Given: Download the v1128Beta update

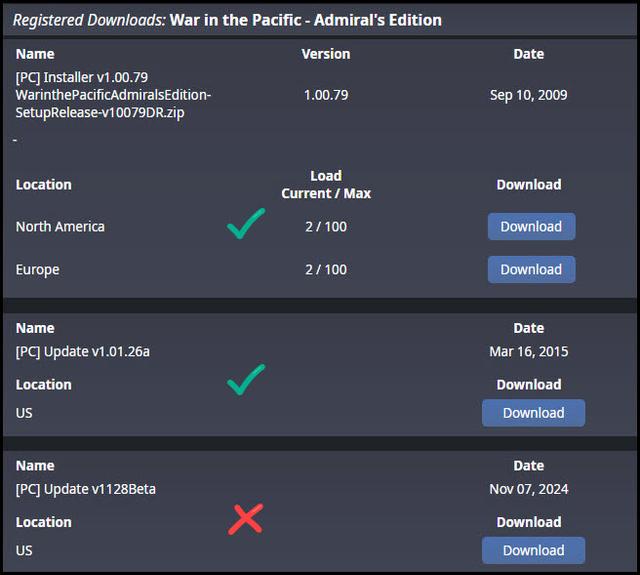Looking at the screenshot, I should 533,551.
